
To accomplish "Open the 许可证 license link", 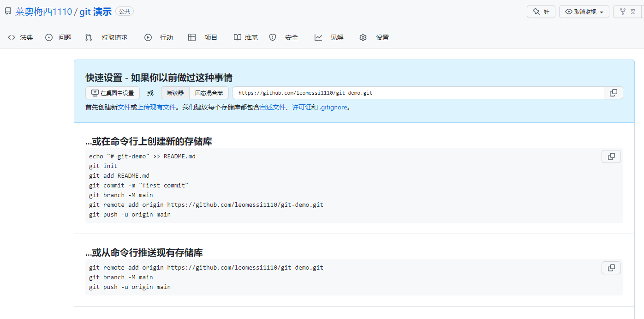I will 302,107.
